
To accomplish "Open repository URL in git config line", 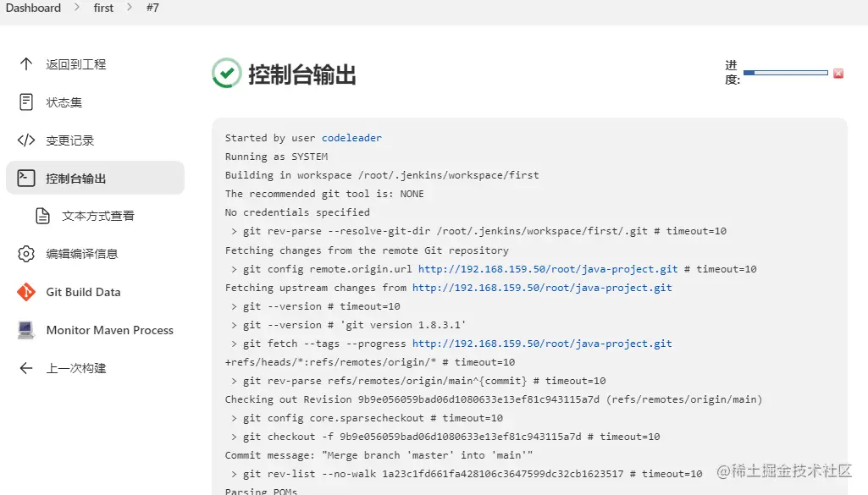I will [548, 269].
